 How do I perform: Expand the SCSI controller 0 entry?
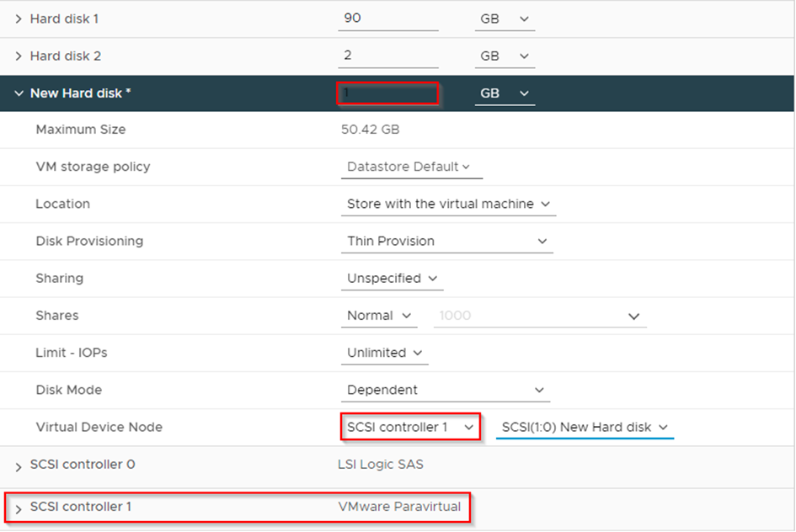[x=17, y=464]
